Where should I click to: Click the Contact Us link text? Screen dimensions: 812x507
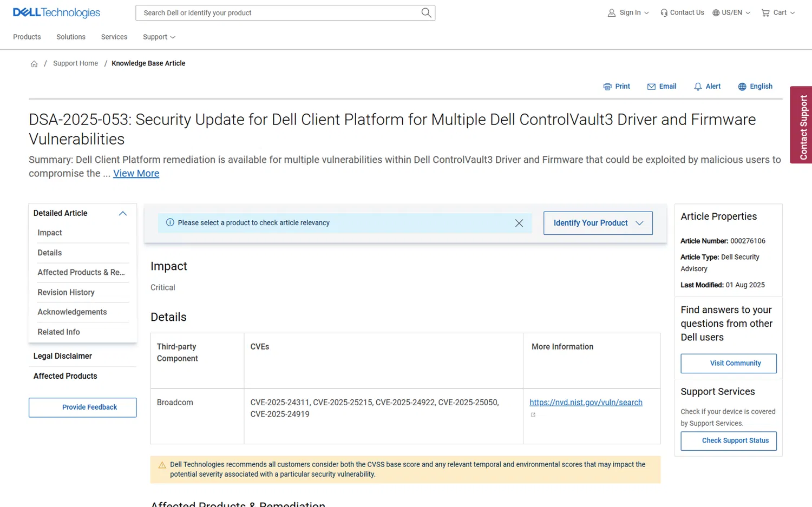tap(687, 12)
